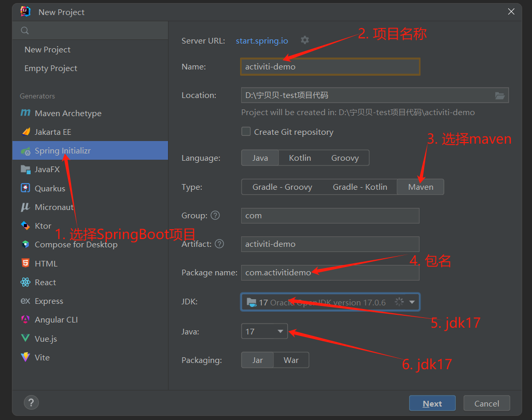Choose JavaFX generator label

pyautogui.click(x=47, y=169)
